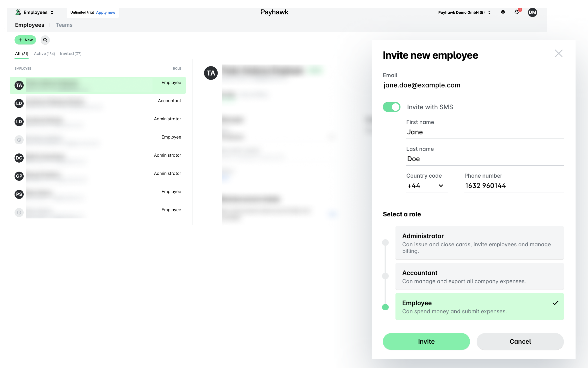Click the EMPLOYEE column header
This screenshot has width=588, height=368.
click(23, 69)
